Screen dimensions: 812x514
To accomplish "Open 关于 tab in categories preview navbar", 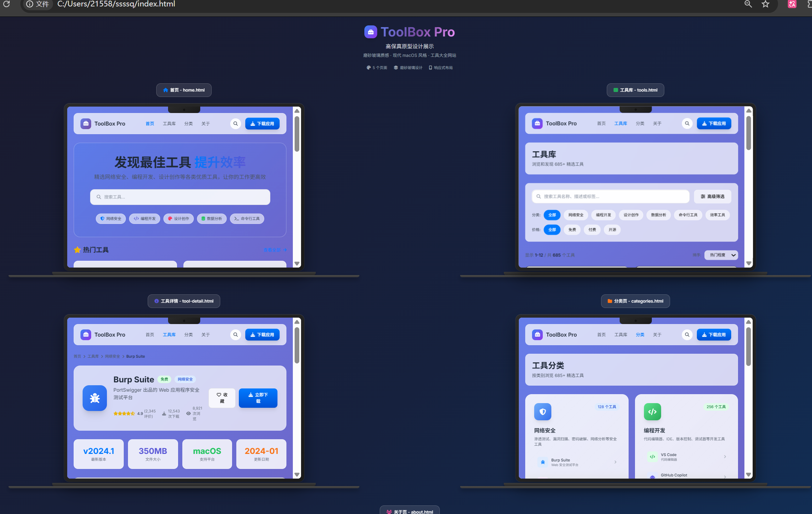I will click(657, 335).
